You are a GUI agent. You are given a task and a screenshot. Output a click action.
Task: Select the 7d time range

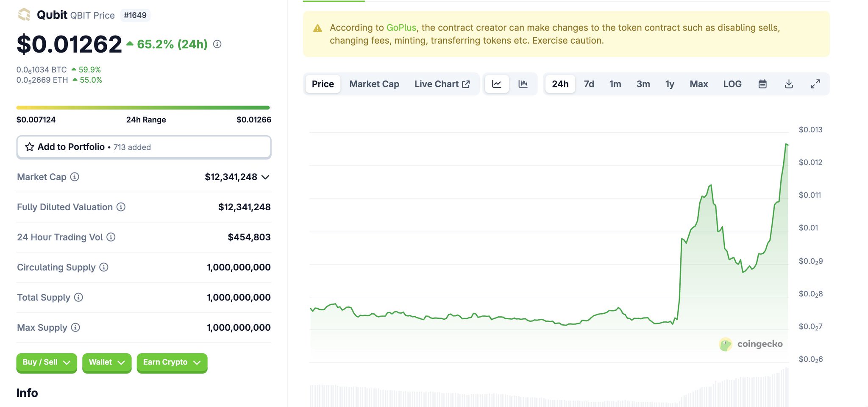pos(589,84)
